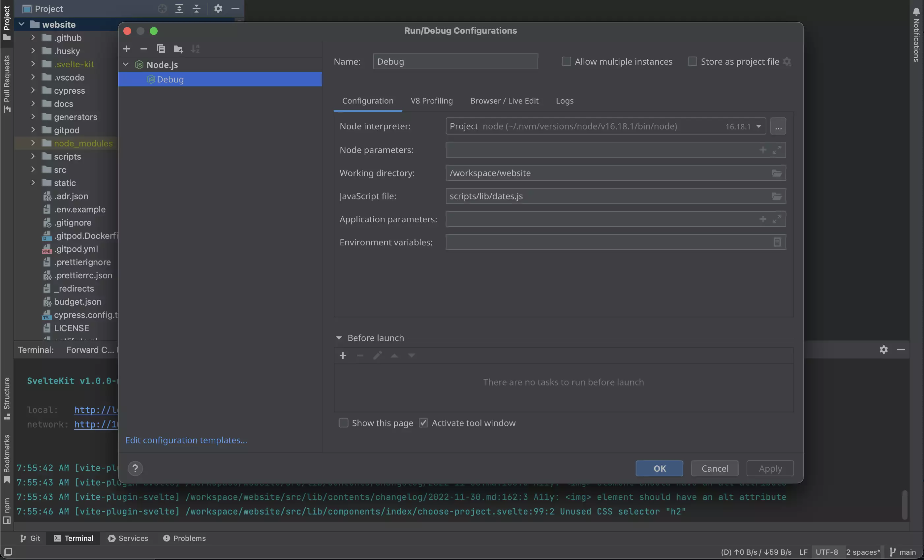This screenshot has height=560, width=924.
Task: Browse for Working directory folder
Action: pos(777,173)
